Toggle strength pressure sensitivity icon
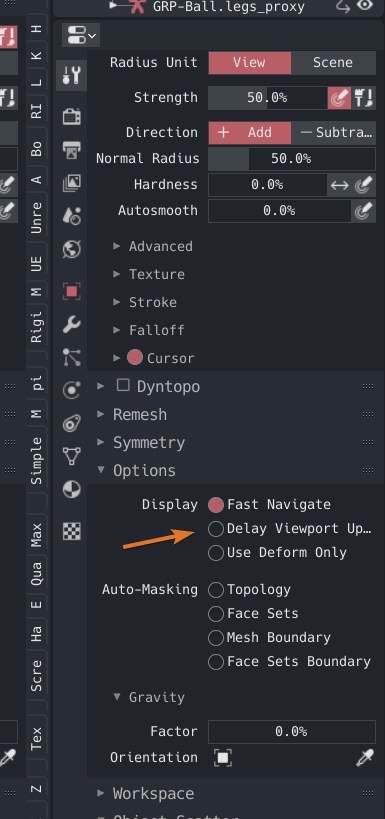 click(339, 98)
